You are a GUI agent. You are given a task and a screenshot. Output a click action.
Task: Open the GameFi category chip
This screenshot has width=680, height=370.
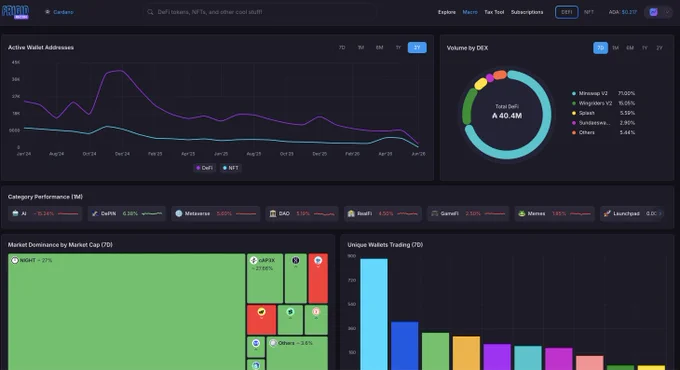(x=468, y=213)
